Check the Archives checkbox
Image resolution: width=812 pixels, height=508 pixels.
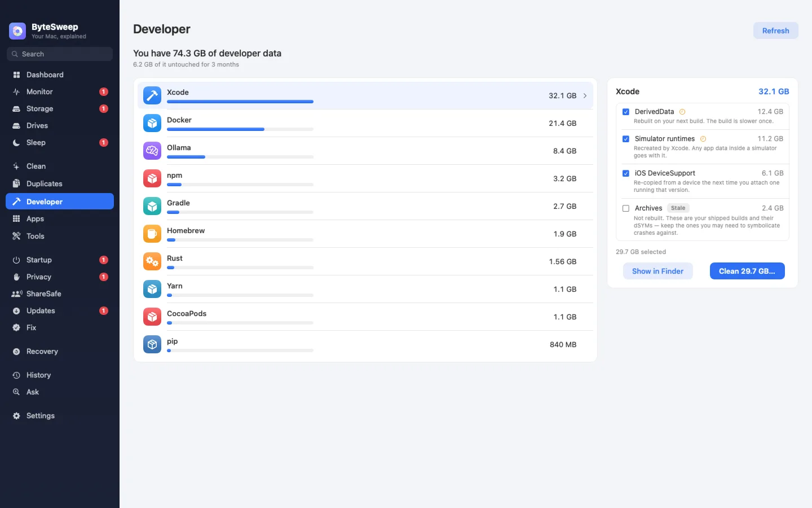(x=626, y=208)
